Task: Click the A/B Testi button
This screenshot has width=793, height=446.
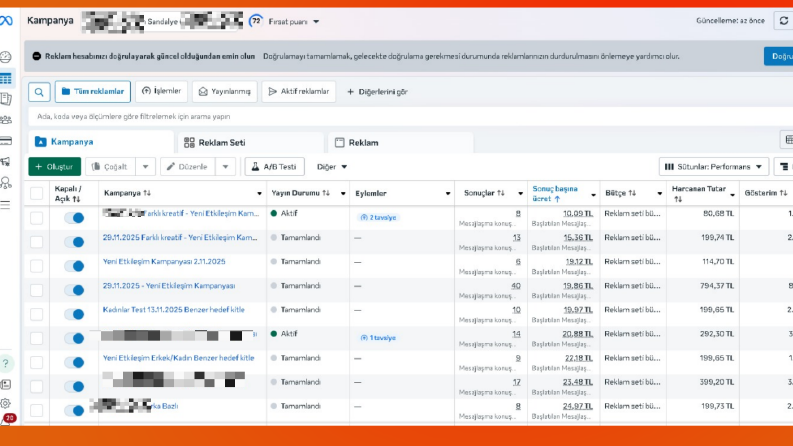Action: click(275, 167)
